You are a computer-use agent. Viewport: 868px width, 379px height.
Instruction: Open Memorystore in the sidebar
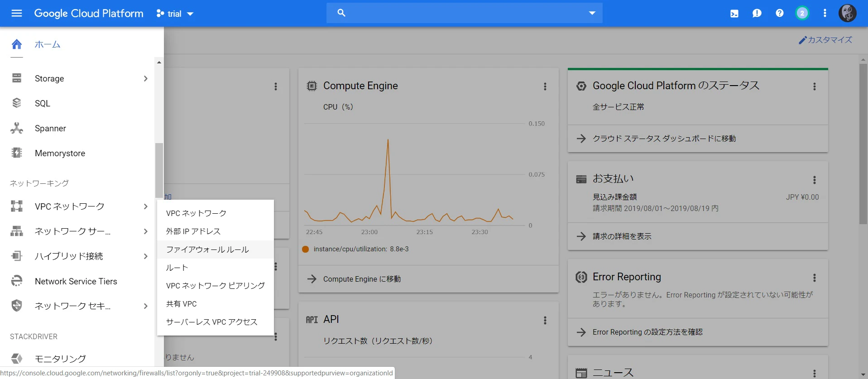point(60,153)
